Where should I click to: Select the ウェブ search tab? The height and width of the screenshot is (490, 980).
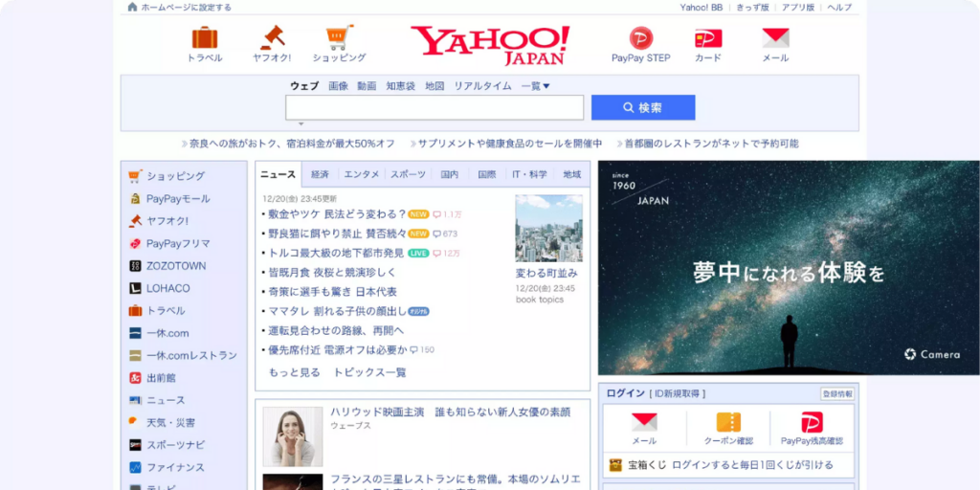[304, 86]
